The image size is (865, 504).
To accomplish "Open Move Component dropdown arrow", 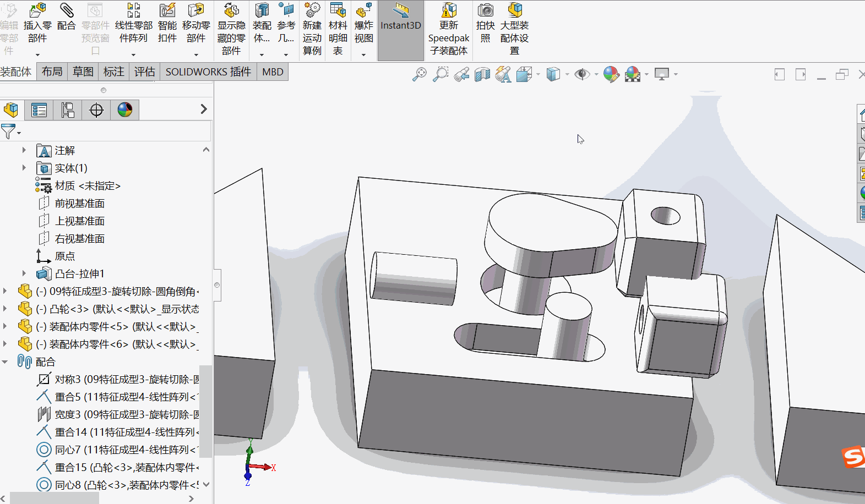I will pyautogui.click(x=196, y=54).
